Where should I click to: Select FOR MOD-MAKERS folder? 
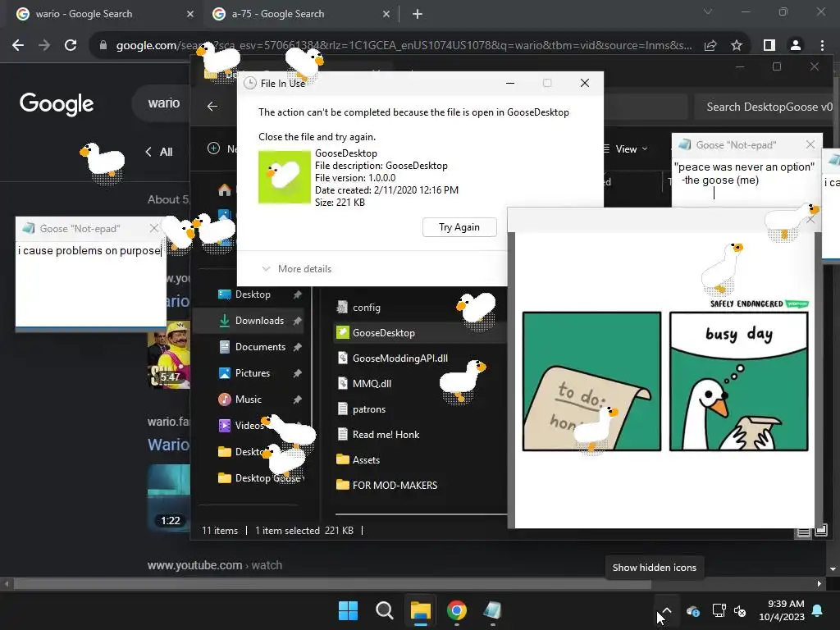click(386, 486)
